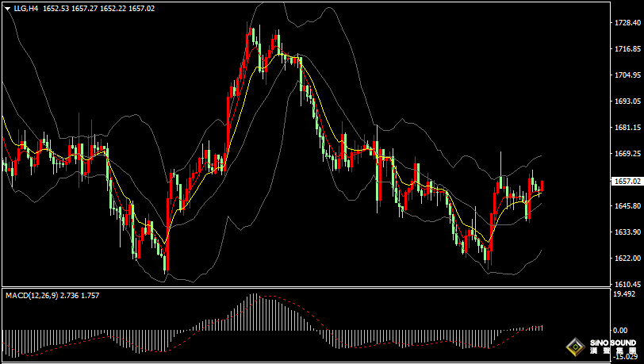
Task: Pick the 1669.25 price axis label
Action: point(627,154)
